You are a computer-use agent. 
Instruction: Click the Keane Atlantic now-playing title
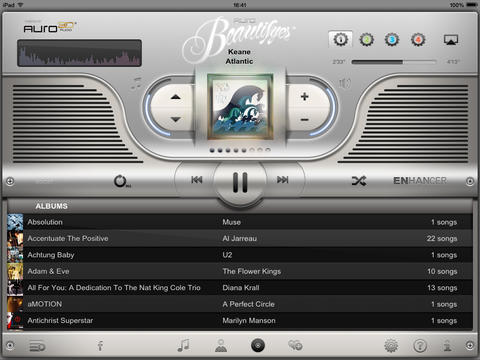[239, 56]
